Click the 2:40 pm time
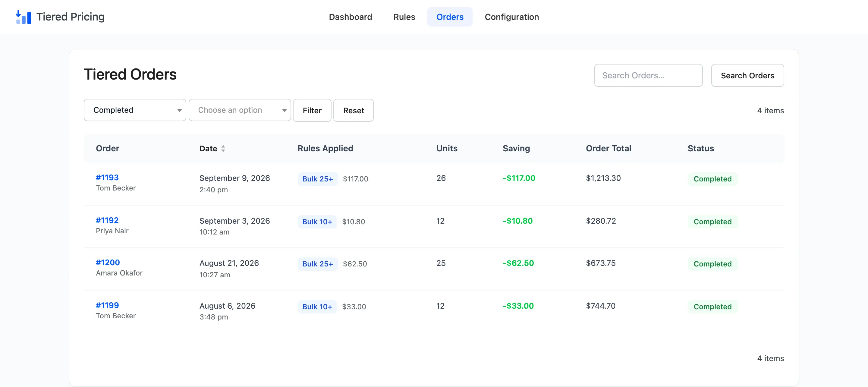This screenshot has height=387, width=868. coord(214,190)
